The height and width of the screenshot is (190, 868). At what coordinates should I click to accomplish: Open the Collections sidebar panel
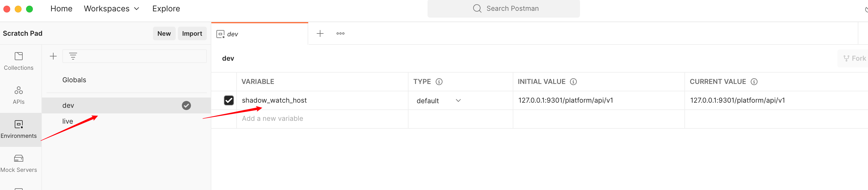pyautogui.click(x=18, y=61)
